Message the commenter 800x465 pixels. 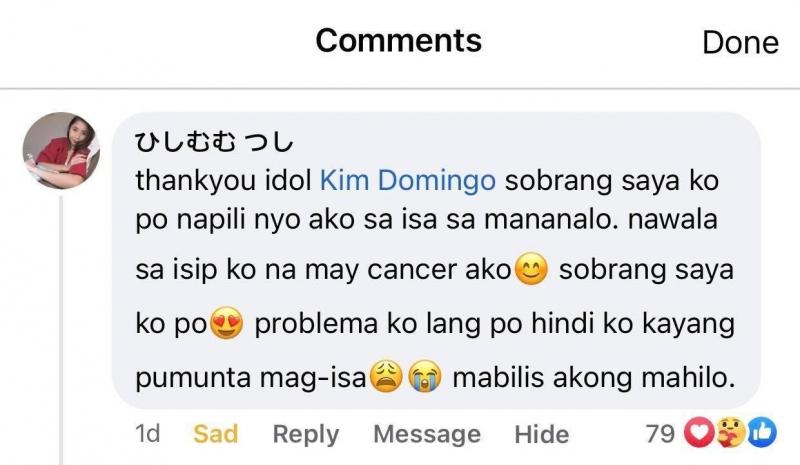427,434
